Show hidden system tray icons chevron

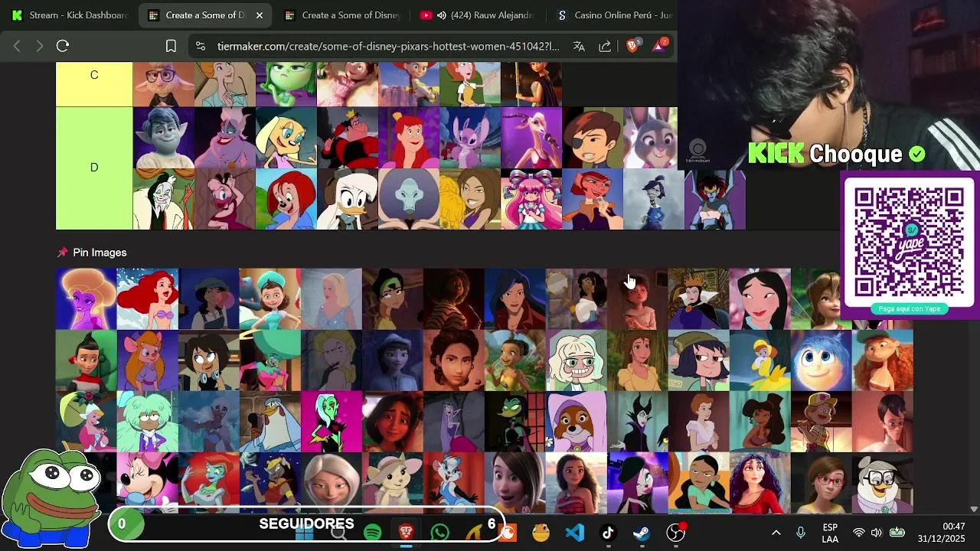point(776,533)
